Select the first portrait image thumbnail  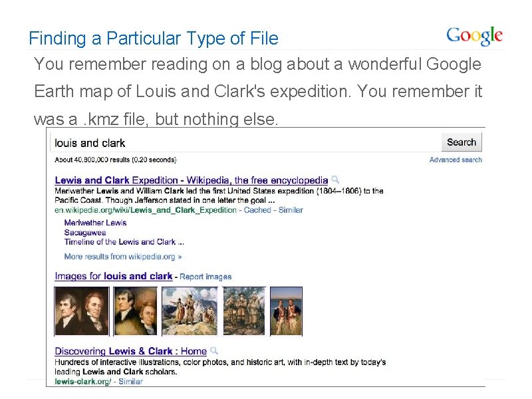tap(81, 311)
